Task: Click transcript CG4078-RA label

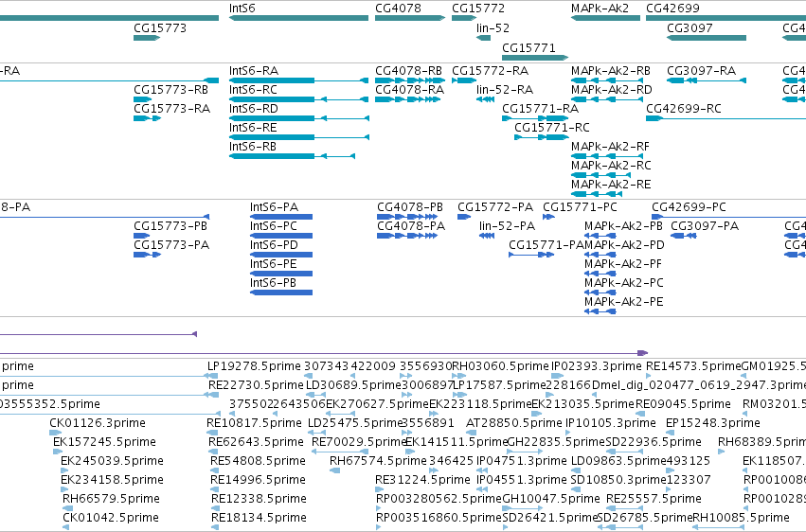Action: (x=410, y=90)
